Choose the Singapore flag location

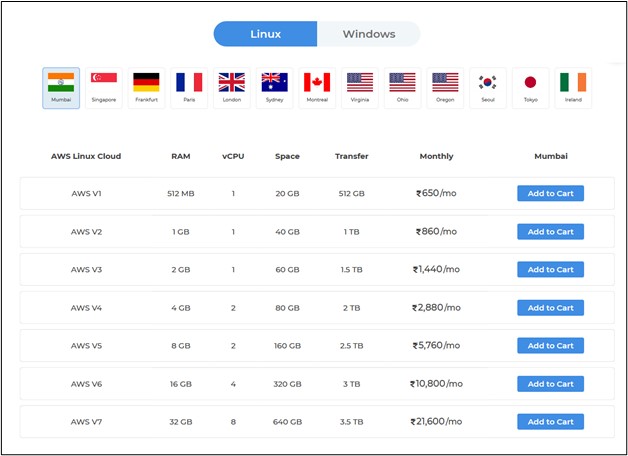tap(104, 88)
